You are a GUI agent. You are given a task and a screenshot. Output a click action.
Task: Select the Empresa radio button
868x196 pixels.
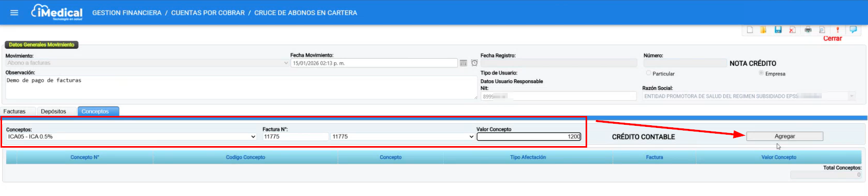pyautogui.click(x=762, y=73)
